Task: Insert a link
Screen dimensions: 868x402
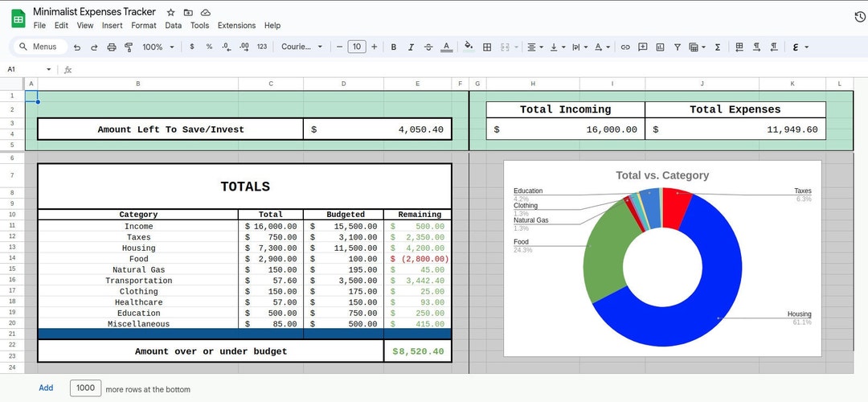Action: tap(625, 47)
